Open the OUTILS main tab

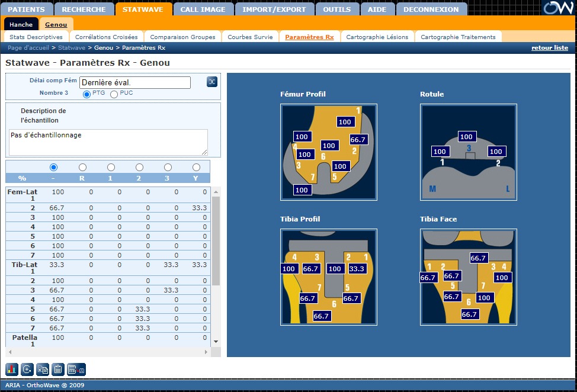[x=337, y=9]
